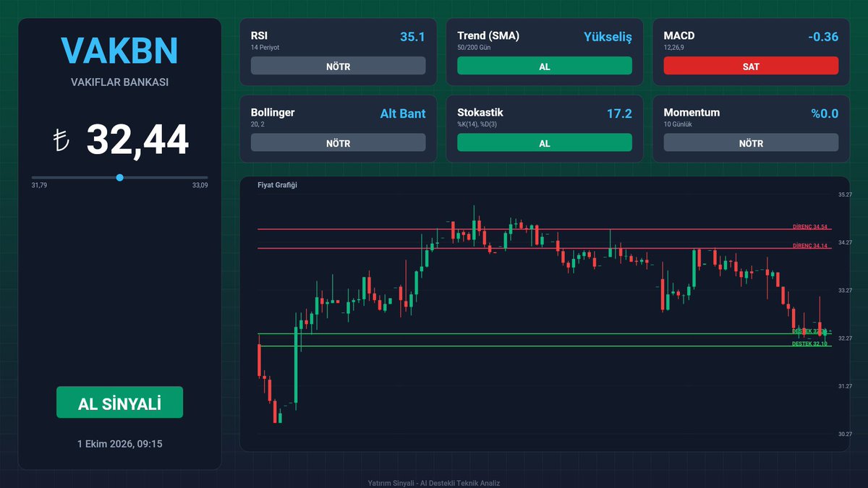Click the MACD value -0.36
This screenshot has height=488, width=868.
(825, 36)
